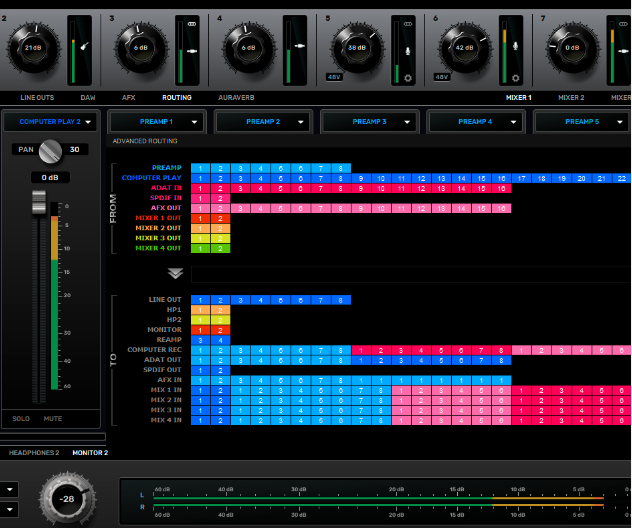Viewport: 632px width, 528px height.
Task: Open the Mixer 1 tab
Action: point(517,98)
